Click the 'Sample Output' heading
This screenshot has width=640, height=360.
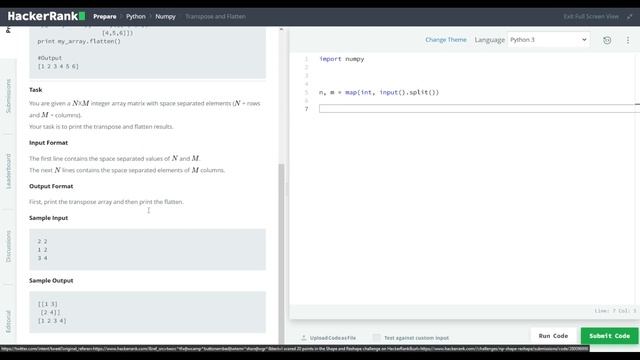(51, 280)
